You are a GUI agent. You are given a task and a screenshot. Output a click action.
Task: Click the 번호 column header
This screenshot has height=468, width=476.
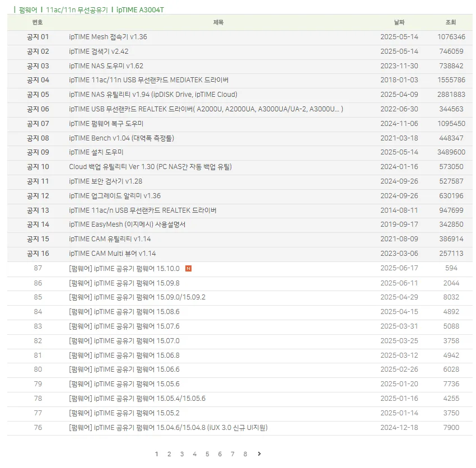(x=38, y=22)
